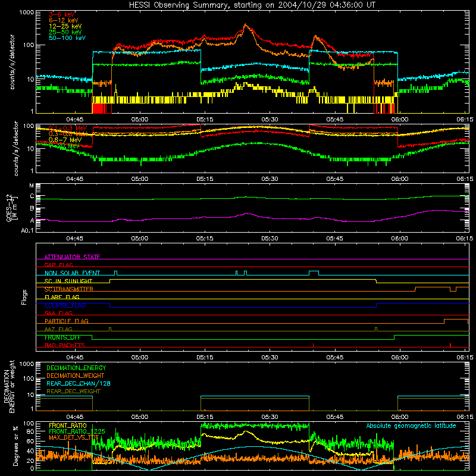Click the ATTENUATOR_STATE flag label

72,257
